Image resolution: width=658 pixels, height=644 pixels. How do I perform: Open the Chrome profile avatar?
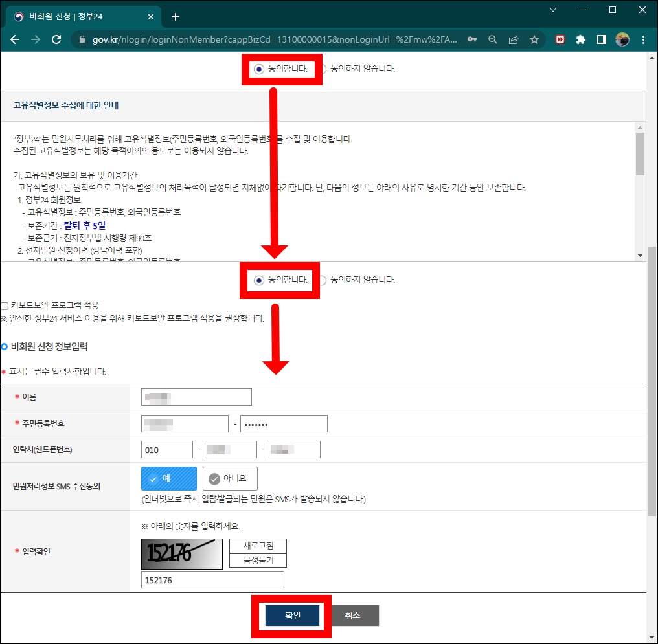pos(622,39)
